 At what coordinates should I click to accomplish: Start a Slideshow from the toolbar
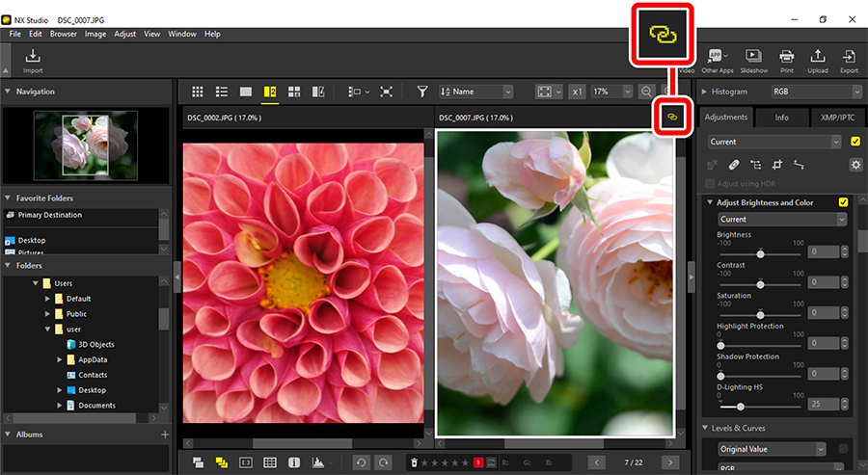coord(753,61)
